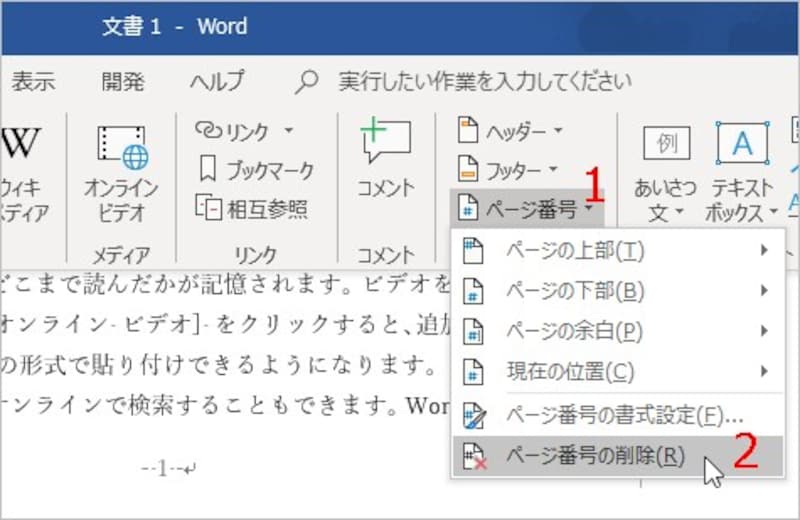Expand the あいさつ文 dropdown arrow

click(680, 211)
